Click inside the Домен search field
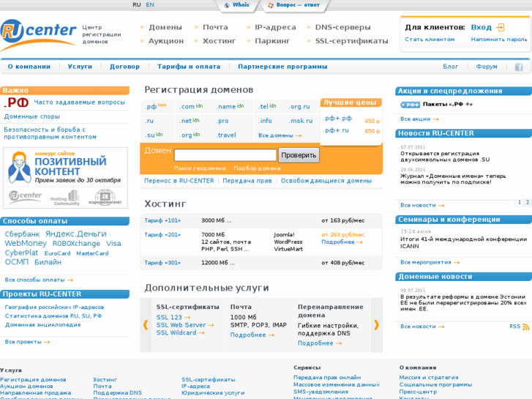The width and height of the screenshot is (532, 399). point(225,155)
